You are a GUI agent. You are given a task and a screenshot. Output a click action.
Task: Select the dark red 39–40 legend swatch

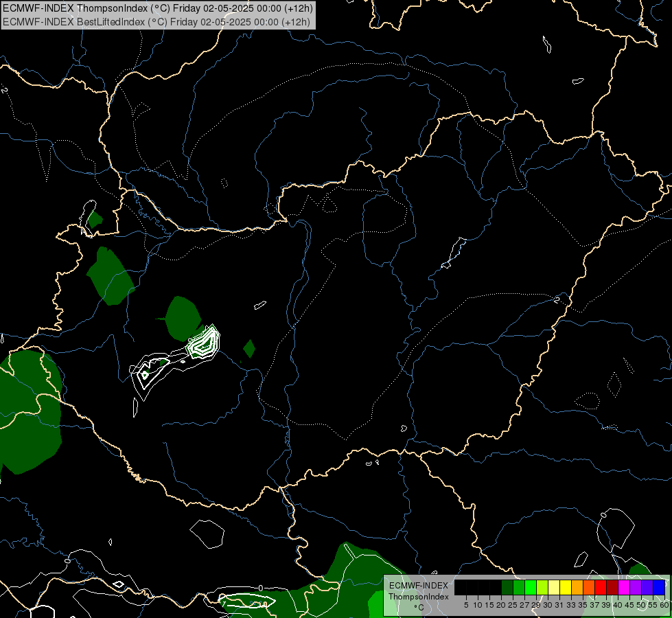(612, 588)
